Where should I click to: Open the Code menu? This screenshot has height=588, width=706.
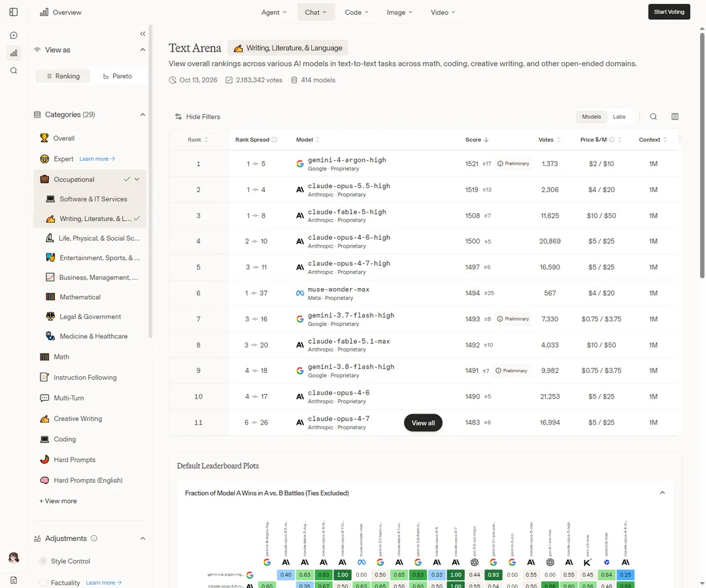(x=357, y=12)
